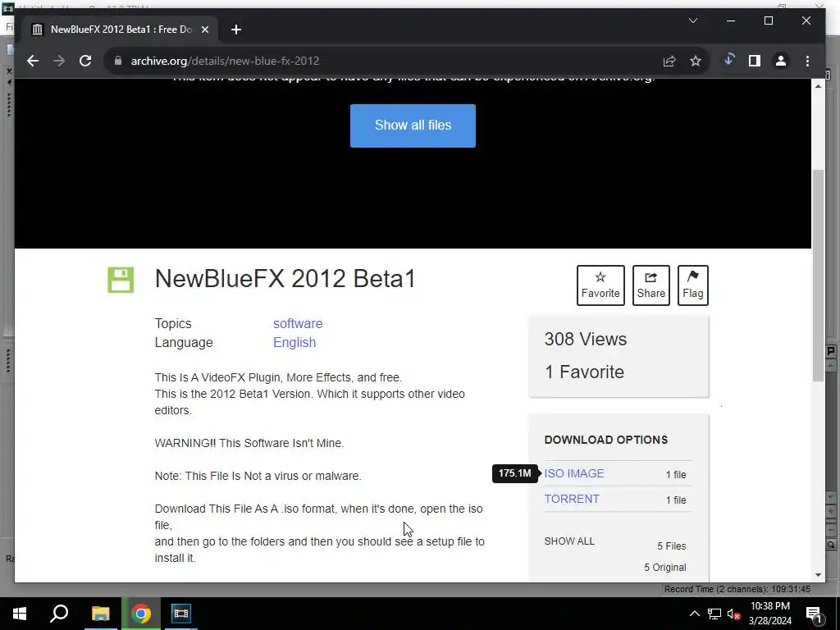This screenshot has width=840, height=630.
Task: Download the TORRENT file
Action: (572, 499)
